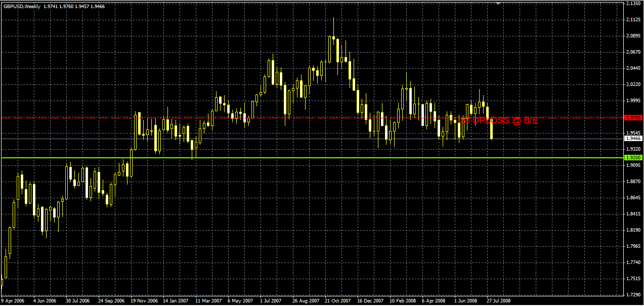Click the 9 Apr 2006 date label

13,300
